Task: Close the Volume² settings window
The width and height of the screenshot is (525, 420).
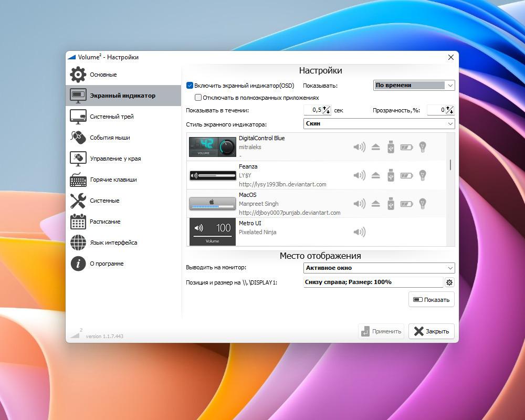Action: pyautogui.click(x=450, y=57)
